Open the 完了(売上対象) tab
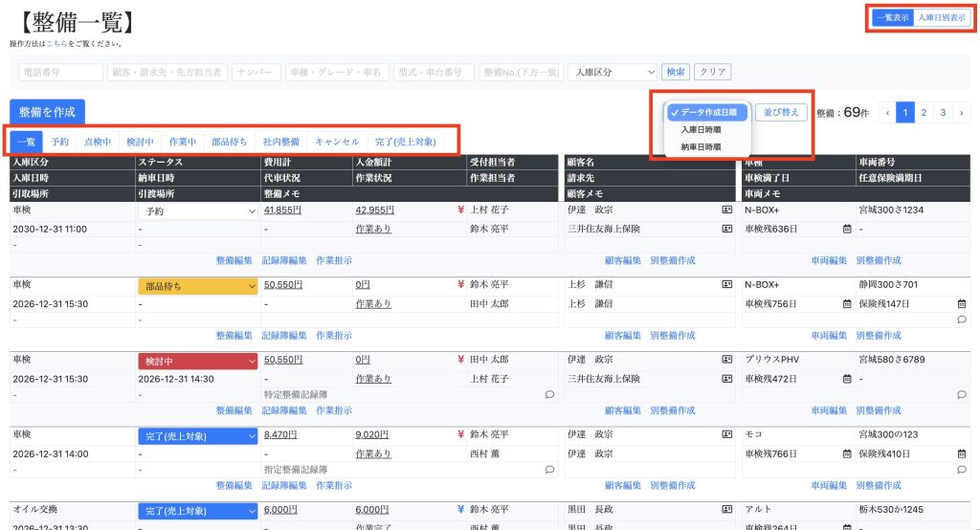Screen dimensions: 980x530 pyautogui.click(x=407, y=142)
